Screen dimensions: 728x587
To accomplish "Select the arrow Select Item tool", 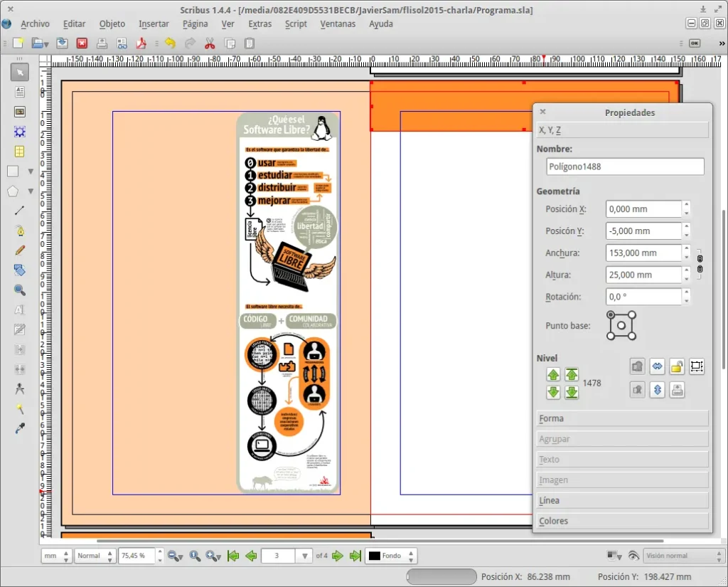I will tap(19, 72).
